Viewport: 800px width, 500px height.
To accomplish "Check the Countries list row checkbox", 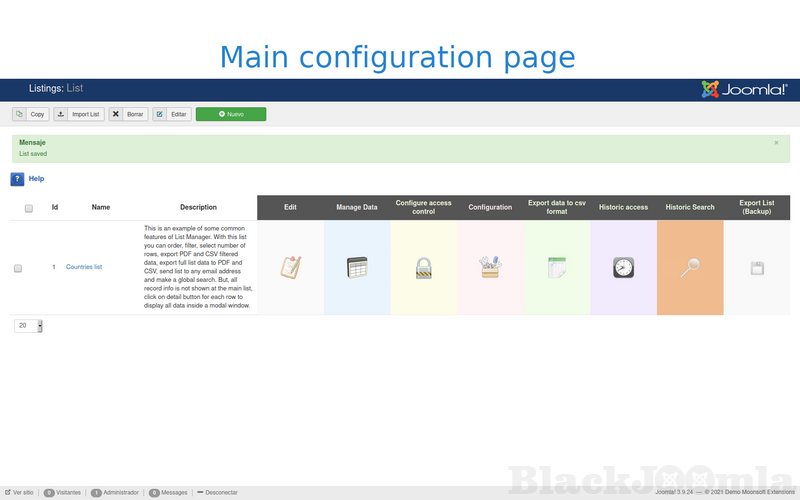I will [18, 268].
